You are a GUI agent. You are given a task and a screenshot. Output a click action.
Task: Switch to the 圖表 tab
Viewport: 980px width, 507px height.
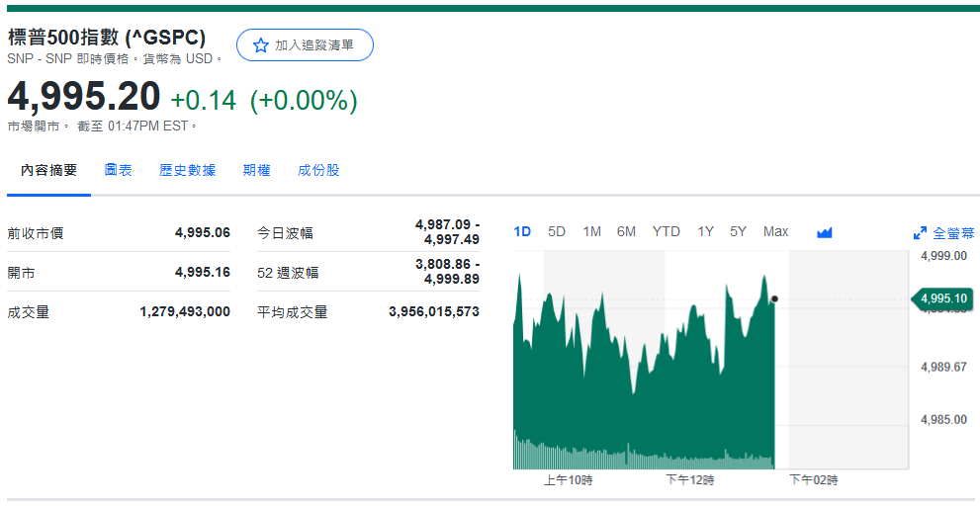pyautogui.click(x=119, y=170)
